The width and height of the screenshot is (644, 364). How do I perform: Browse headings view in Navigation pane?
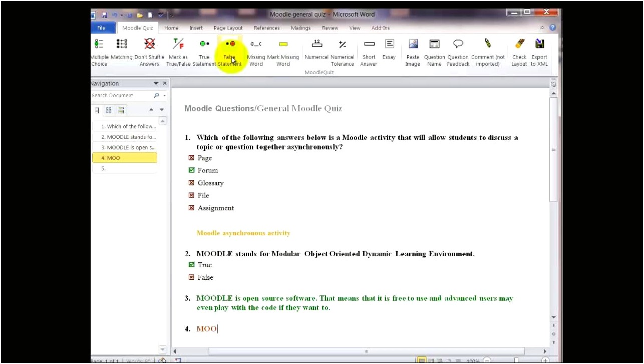(97, 110)
